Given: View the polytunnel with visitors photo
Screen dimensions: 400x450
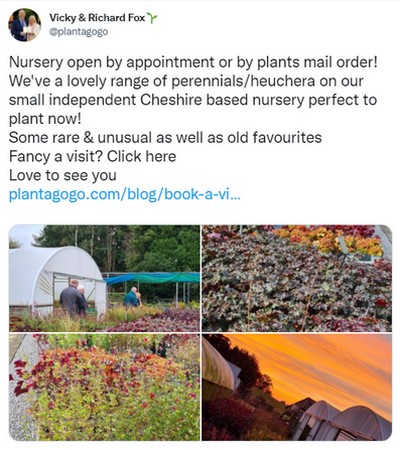Looking at the screenshot, I should 104,278.
